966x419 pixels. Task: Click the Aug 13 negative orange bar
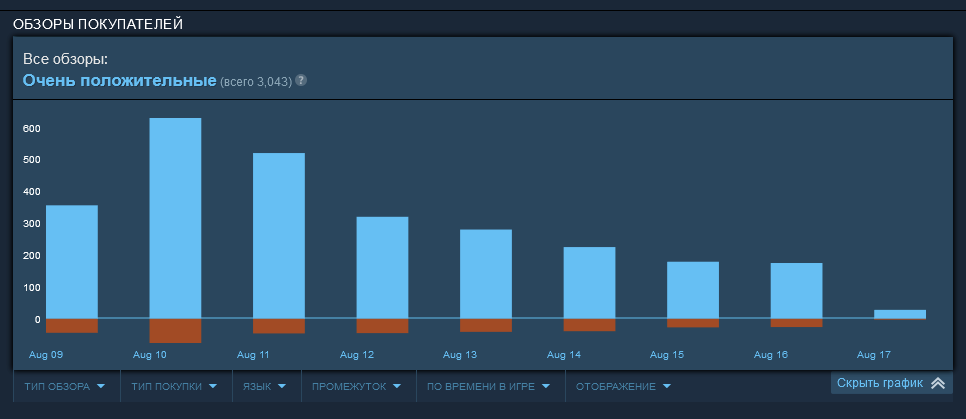(x=486, y=325)
